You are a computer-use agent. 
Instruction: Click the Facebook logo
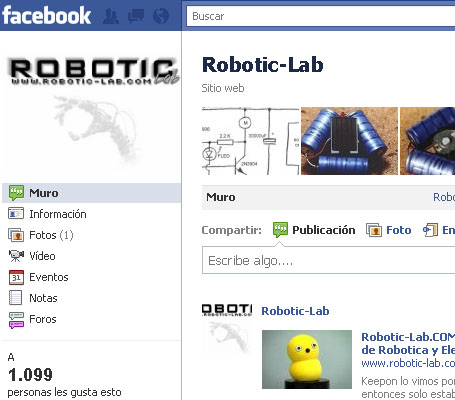tap(47, 15)
